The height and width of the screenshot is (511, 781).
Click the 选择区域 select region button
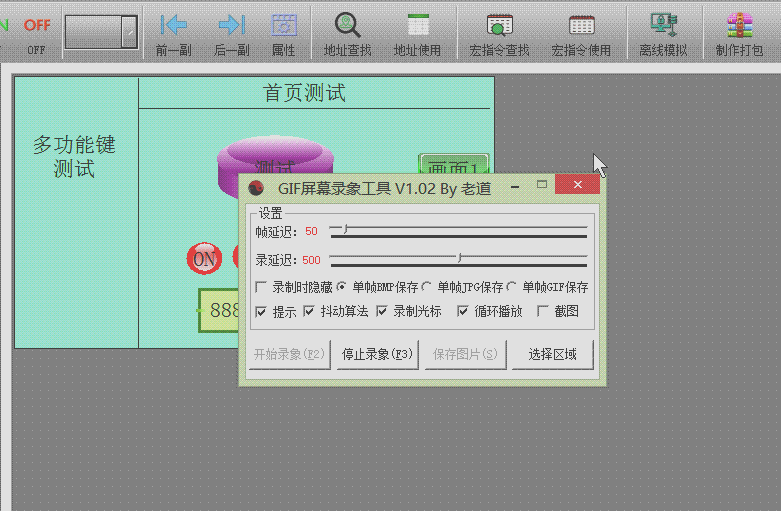[552, 354]
